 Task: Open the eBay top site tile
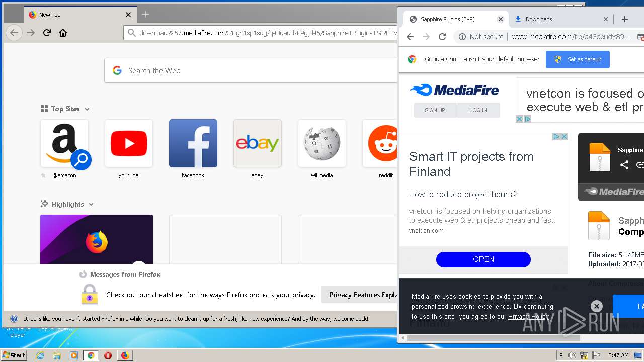tap(258, 143)
